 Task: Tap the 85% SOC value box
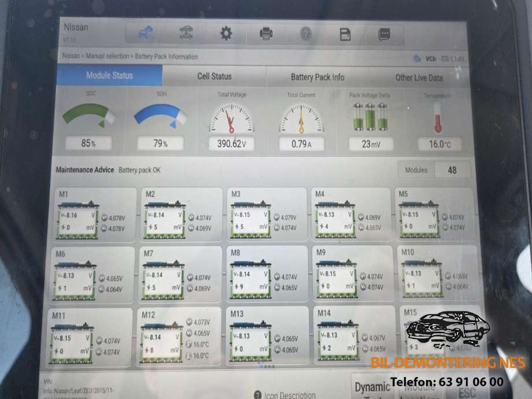click(88, 143)
